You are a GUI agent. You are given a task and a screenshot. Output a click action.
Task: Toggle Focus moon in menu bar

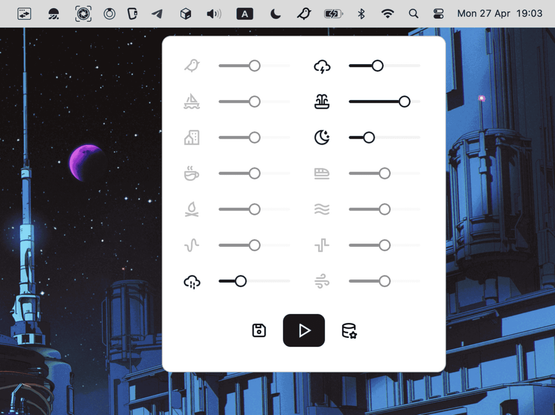pyautogui.click(x=275, y=14)
